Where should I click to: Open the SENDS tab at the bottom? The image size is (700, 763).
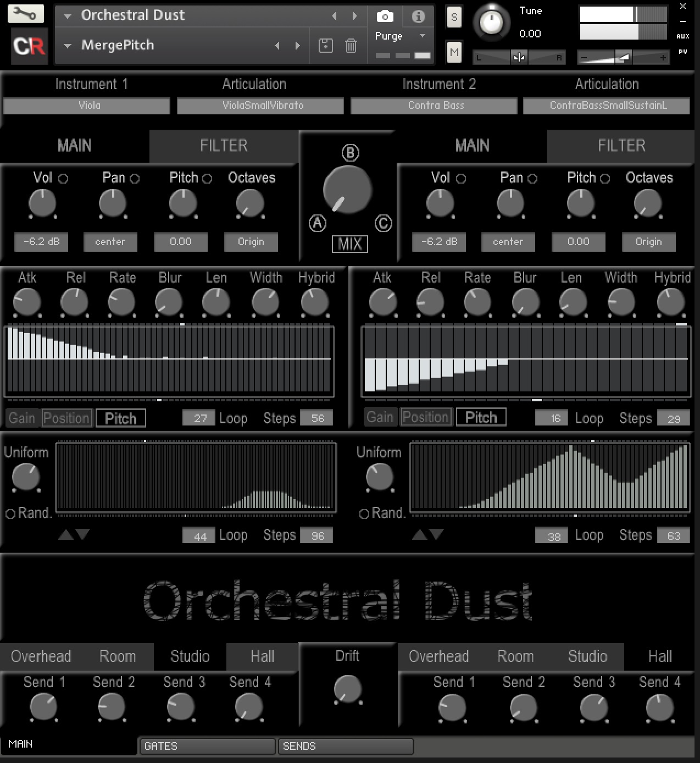coord(345,746)
